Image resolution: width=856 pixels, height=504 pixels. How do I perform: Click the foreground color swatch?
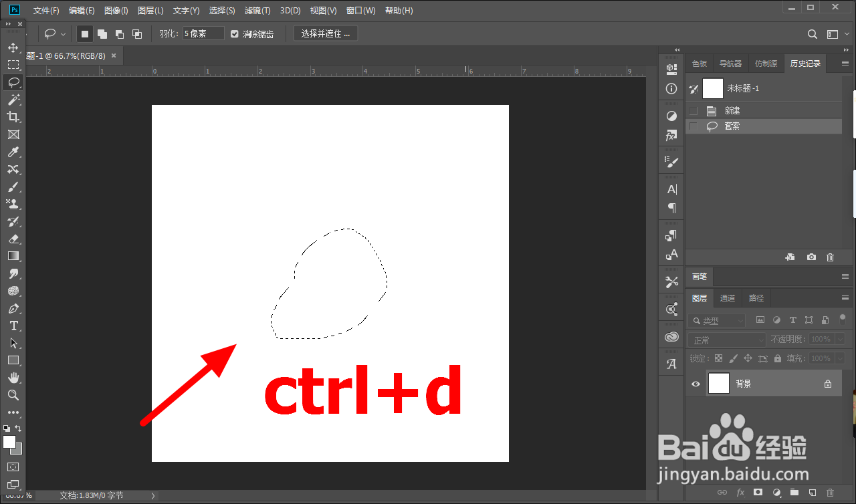pos(9,441)
